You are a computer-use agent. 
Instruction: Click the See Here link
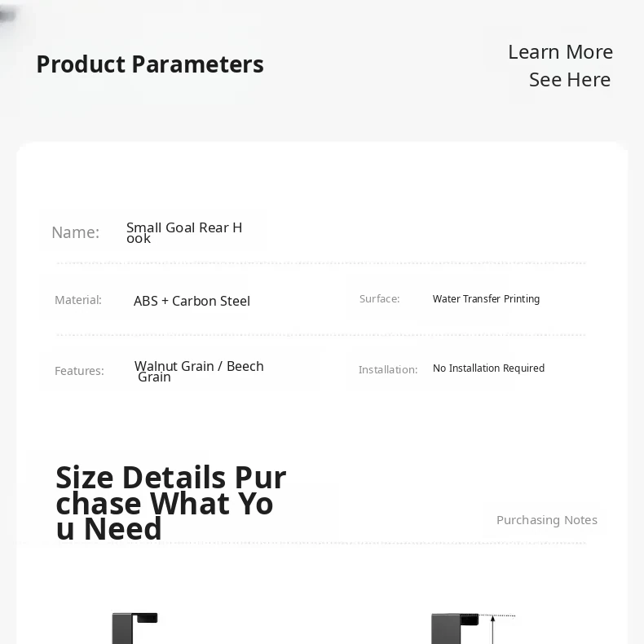569,80
